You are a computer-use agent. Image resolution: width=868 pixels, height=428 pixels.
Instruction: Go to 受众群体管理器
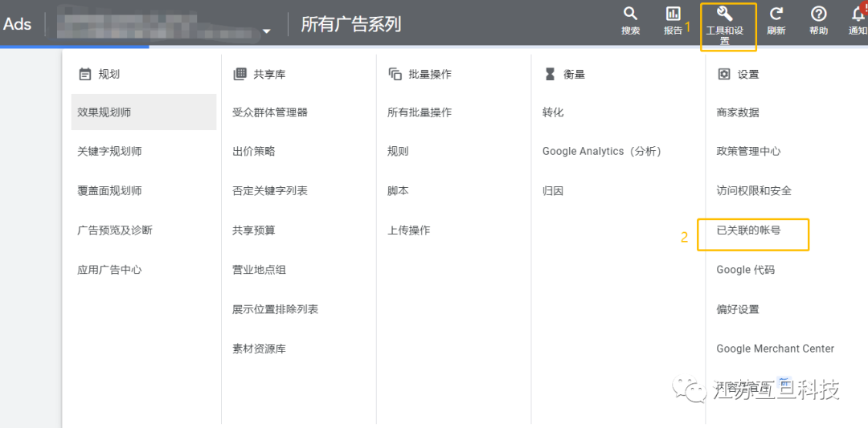[x=270, y=112]
